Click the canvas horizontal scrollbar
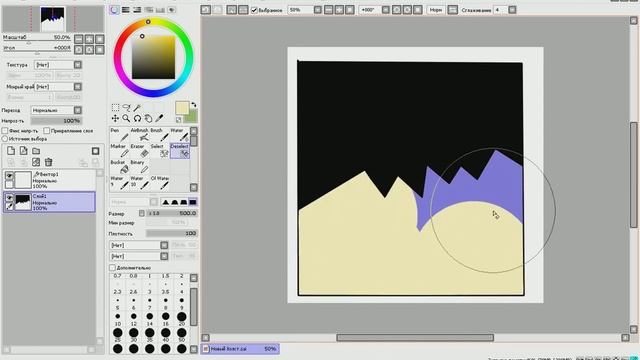The image size is (640, 360). pos(415,338)
